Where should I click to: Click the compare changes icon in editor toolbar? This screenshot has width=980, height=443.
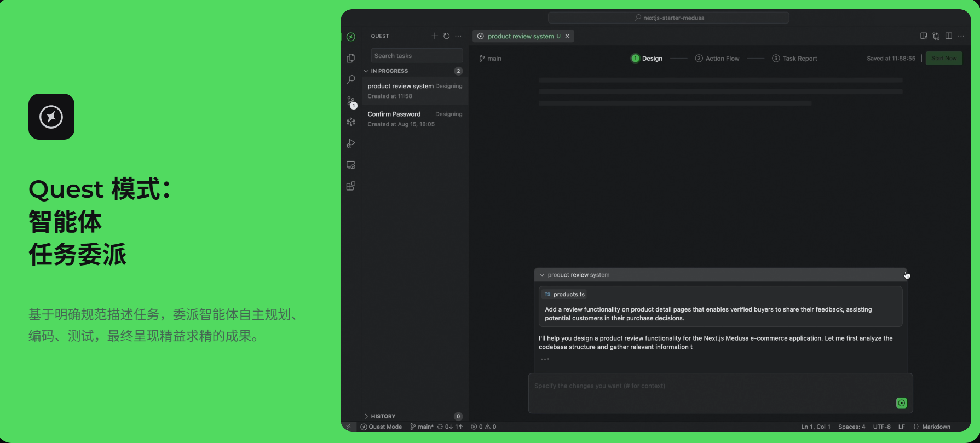[936, 36]
